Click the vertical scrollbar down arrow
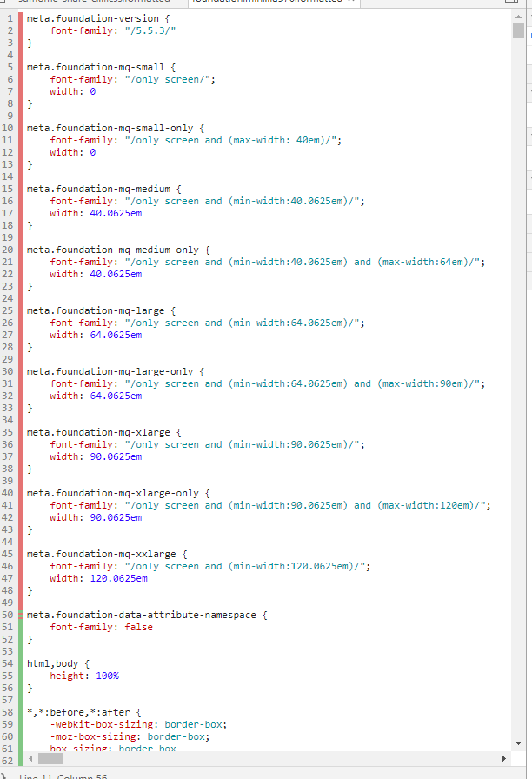The image size is (532, 779). pyautogui.click(x=519, y=743)
